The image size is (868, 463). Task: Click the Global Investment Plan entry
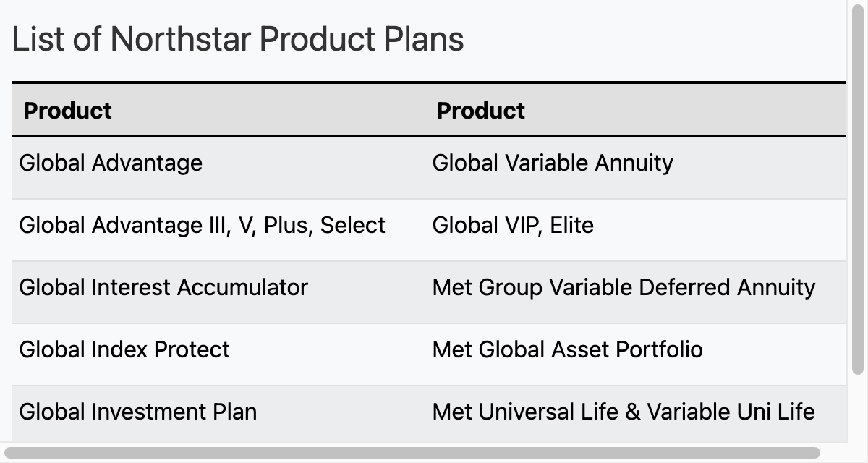(x=138, y=412)
